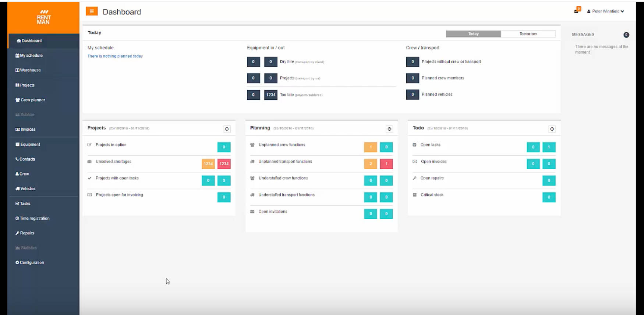The image size is (644, 315).
Task: Open the Projects panel settings icon
Action: [x=227, y=129]
